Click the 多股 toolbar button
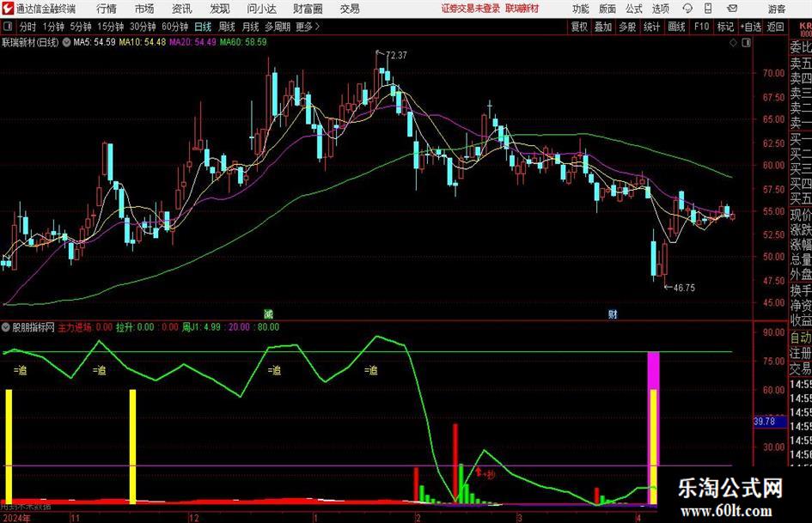 627,27
